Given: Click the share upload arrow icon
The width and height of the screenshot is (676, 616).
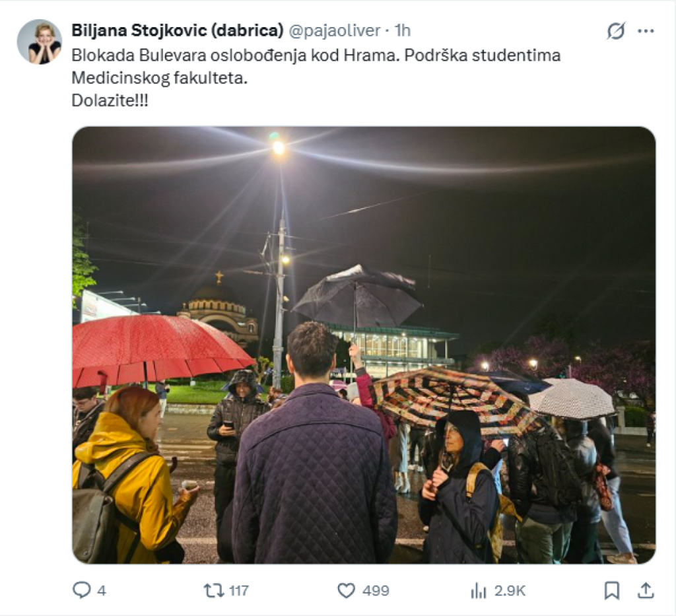Looking at the screenshot, I should 646,590.
